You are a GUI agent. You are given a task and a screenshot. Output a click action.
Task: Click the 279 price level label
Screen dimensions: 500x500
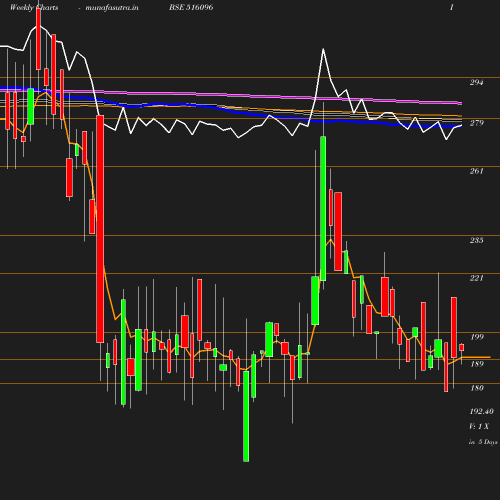(x=476, y=123)
